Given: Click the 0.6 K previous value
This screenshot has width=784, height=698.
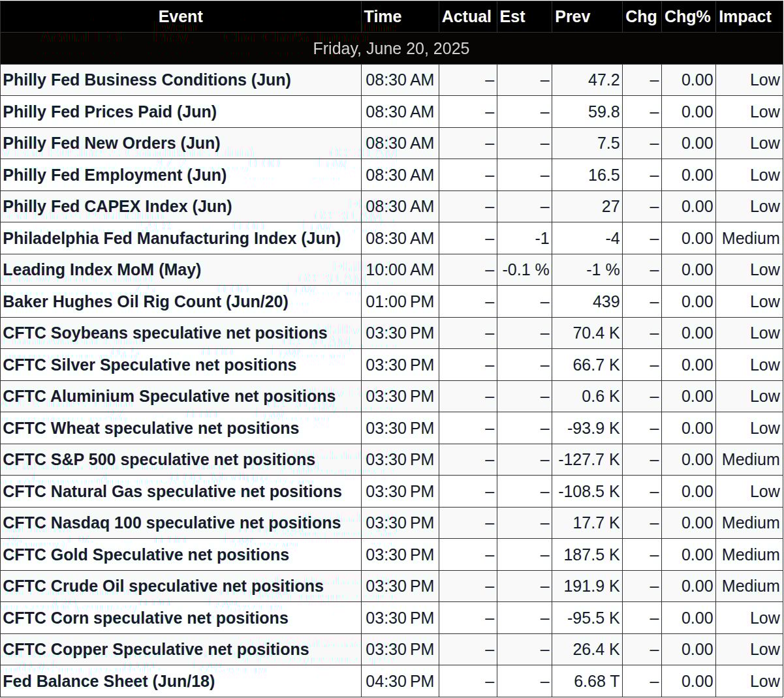Looking at the screenshot, I should pyautogui.click(x=601, y=397).
